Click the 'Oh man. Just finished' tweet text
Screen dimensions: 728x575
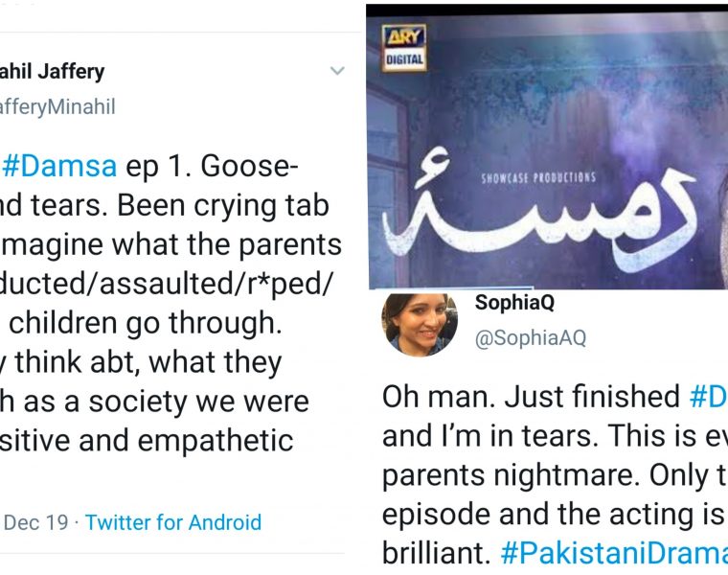(532, 395)
